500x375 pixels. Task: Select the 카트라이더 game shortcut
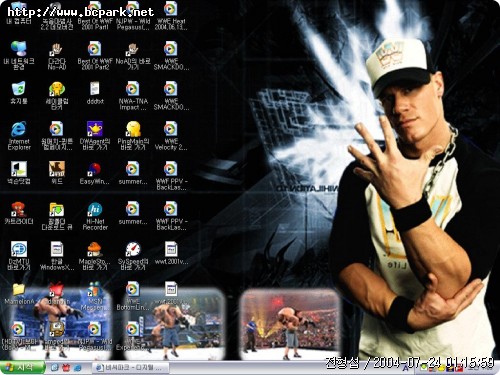tap(19, 213)
